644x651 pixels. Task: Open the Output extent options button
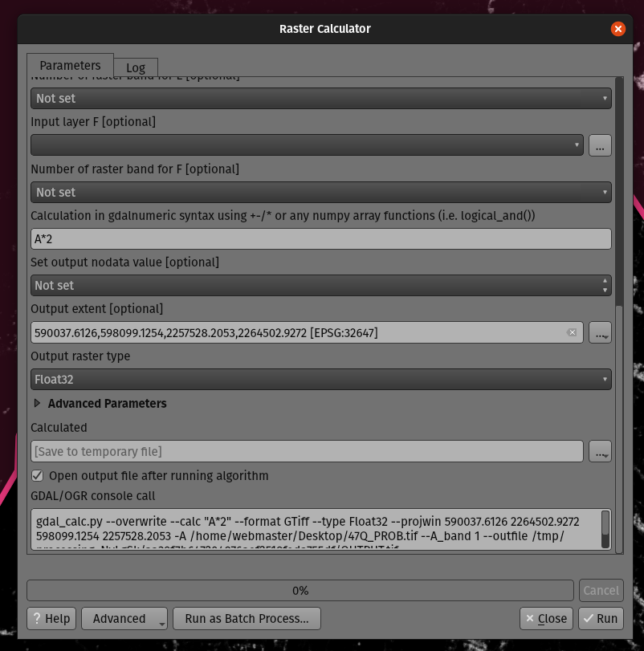coord(600,332)
